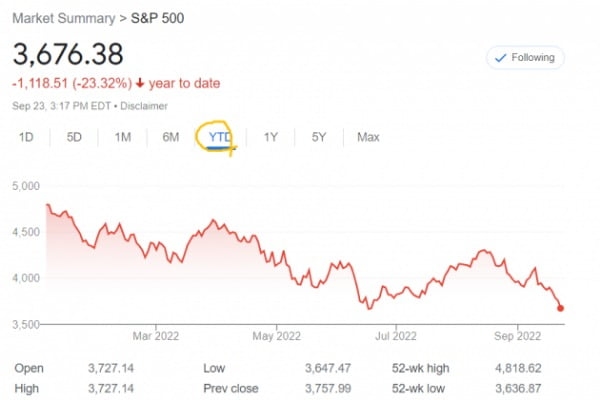
Task: Toggle the Following button
Action: [x=526, y=58]
